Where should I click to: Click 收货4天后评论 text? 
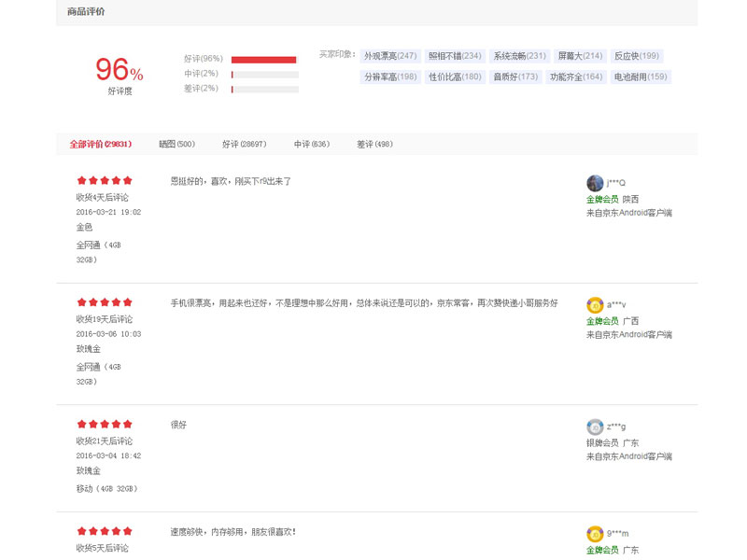click(x=103, y=198)
